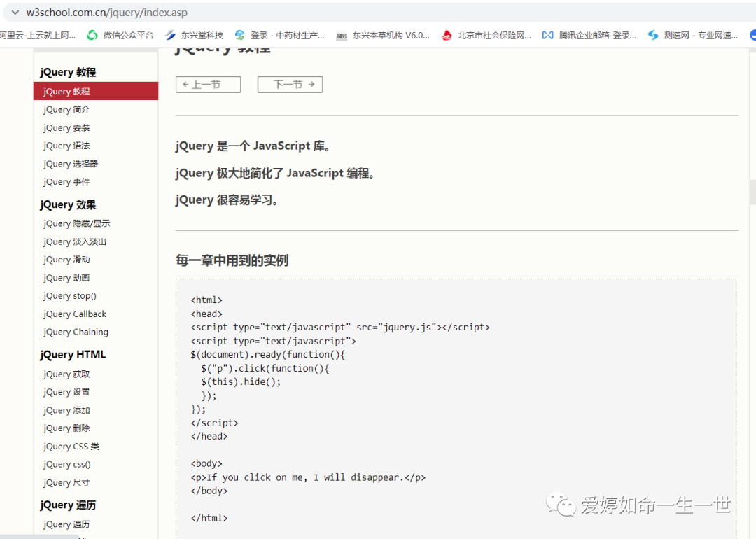Open jQuery 简介 in the sidebar
756x539 pixels.
pyautogui.click(x=66, y=109)
